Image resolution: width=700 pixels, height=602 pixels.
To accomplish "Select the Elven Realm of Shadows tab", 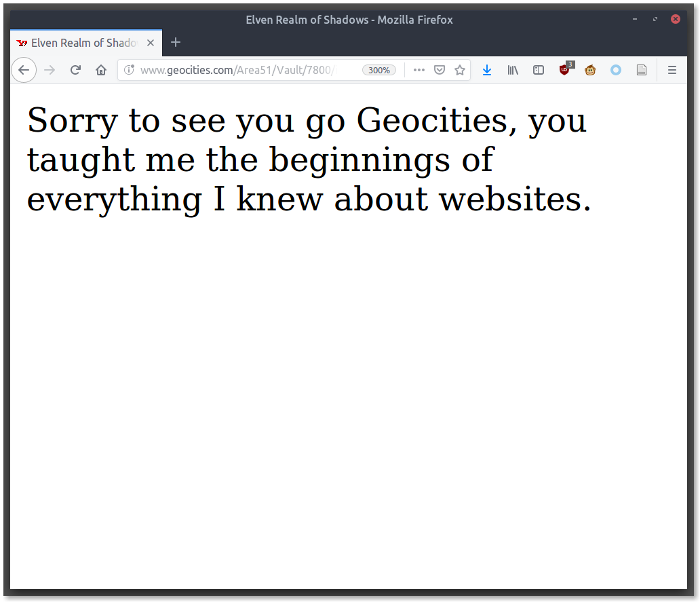I will (x=81, y=43).
